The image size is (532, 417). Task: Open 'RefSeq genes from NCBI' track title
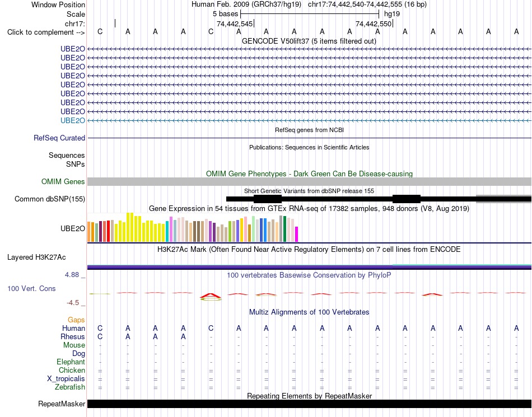[x=309, y=130]
